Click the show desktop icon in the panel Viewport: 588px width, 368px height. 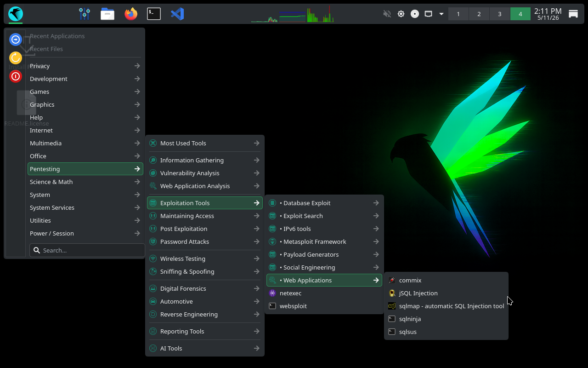coord(573,14)
